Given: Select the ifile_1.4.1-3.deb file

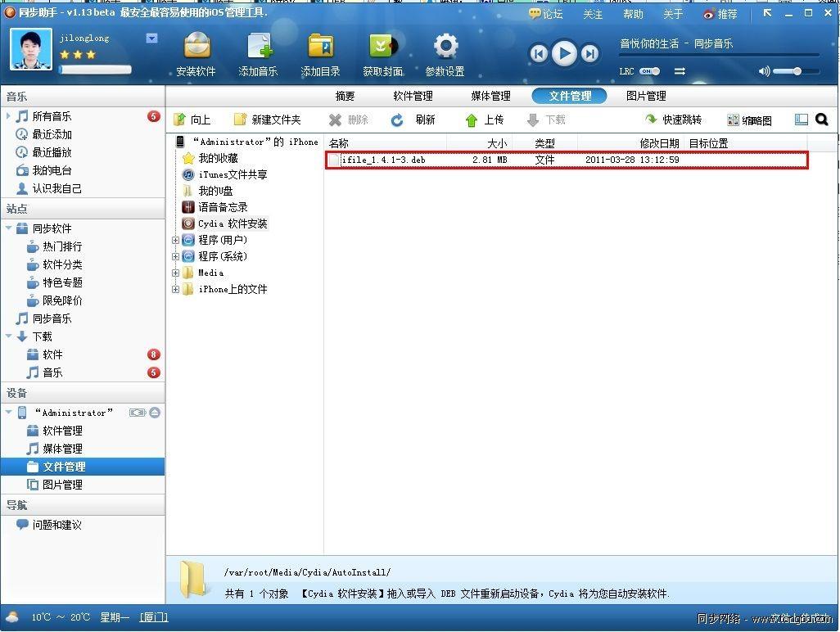Looking at the screenshot, I should (x=567, y=160).
